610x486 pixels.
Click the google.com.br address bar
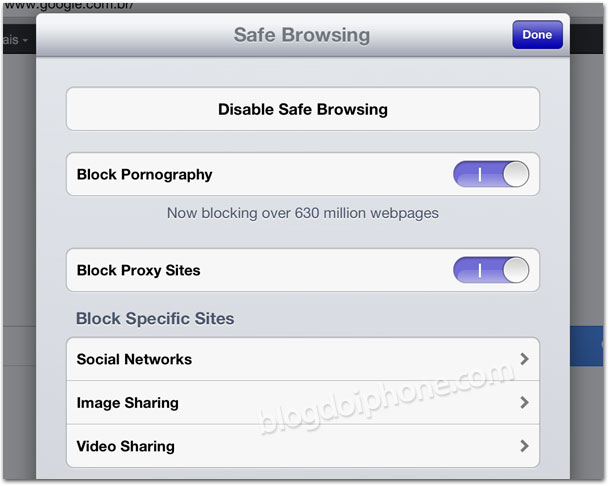tap(68, 7)
